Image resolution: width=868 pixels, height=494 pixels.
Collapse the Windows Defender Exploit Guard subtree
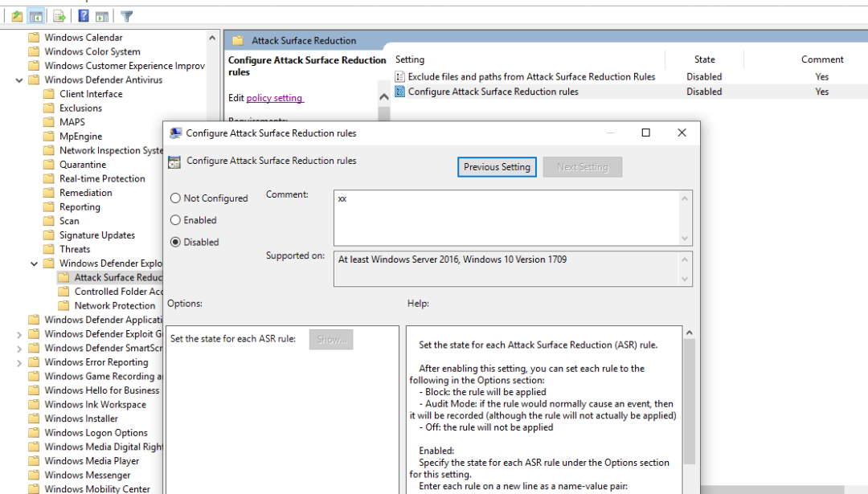35,264
